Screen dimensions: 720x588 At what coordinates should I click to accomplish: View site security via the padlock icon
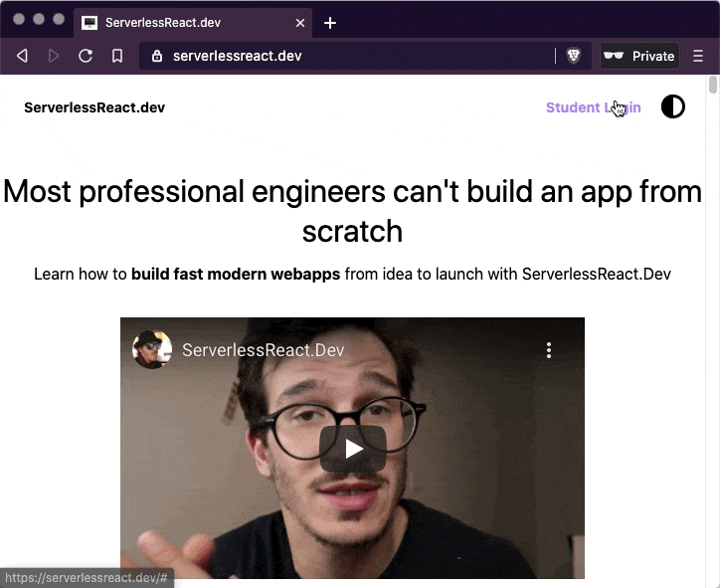pos(157,56)
